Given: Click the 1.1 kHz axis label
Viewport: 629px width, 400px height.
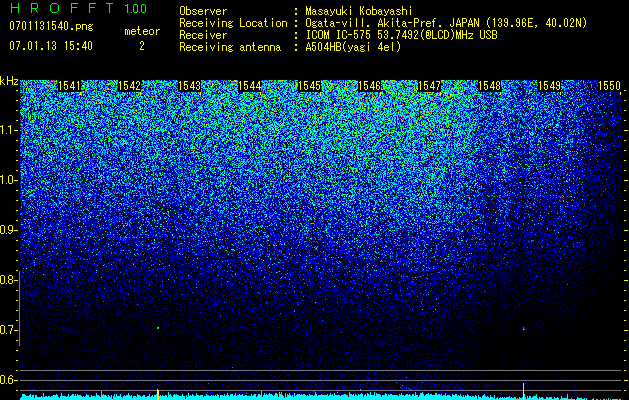Looking at the screenshot, I should click(x=8, y=130).
